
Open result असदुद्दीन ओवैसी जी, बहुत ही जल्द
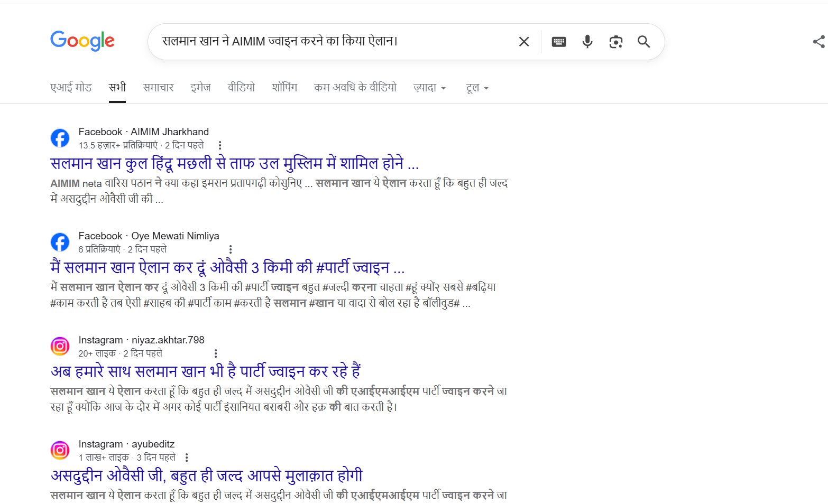coord(207,475)
